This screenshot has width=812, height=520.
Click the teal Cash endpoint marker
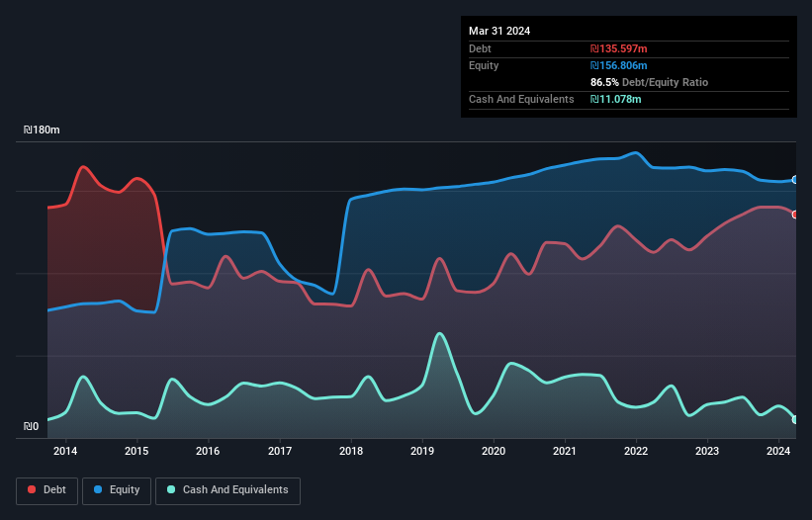[795, 419]
